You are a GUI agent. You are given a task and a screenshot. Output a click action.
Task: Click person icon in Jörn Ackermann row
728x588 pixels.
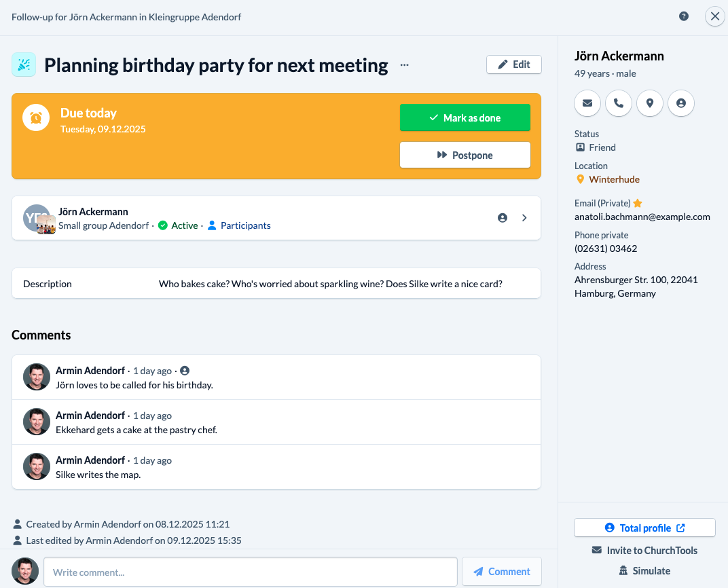pyautogui.click(x=503, y=218)
